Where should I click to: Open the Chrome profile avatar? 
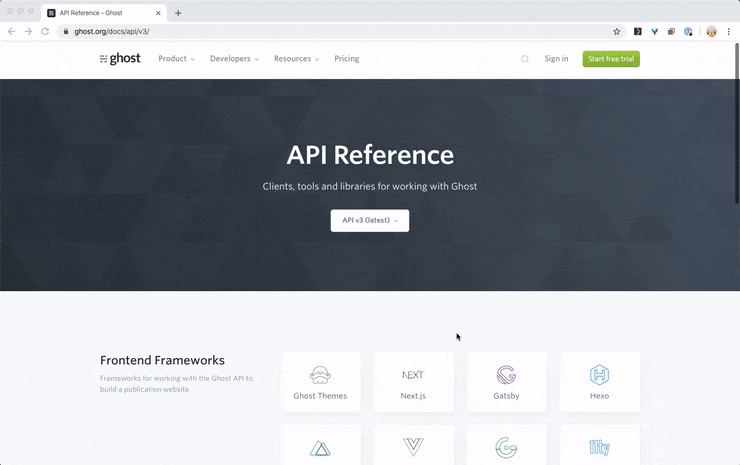coord(711,31)
